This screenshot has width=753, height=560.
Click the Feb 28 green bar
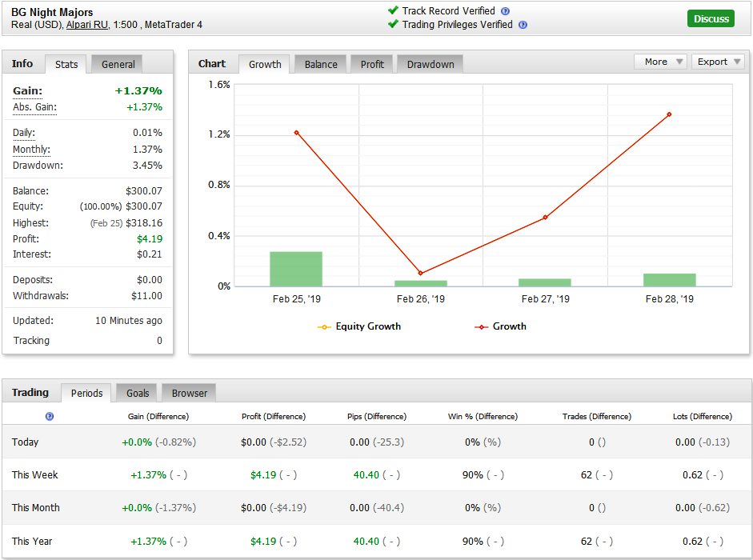[x=670, y=280]
